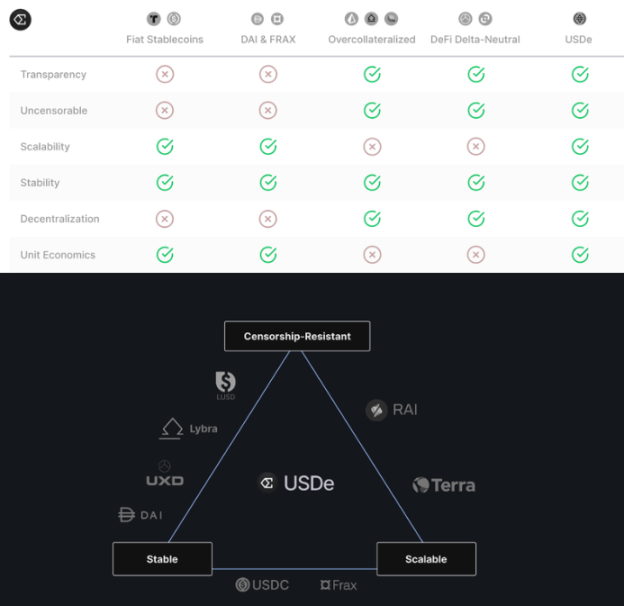This screenshot has height=606, width=624.
Task: Select the Lybra triangle icon
Action: [171, 428]
